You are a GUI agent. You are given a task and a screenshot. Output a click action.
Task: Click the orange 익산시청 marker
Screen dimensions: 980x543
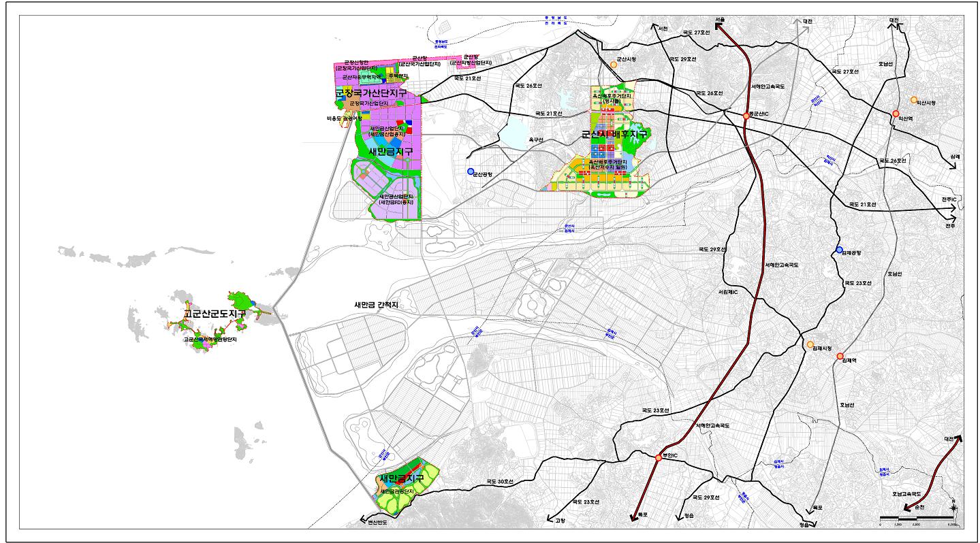(x=914, y=100)
